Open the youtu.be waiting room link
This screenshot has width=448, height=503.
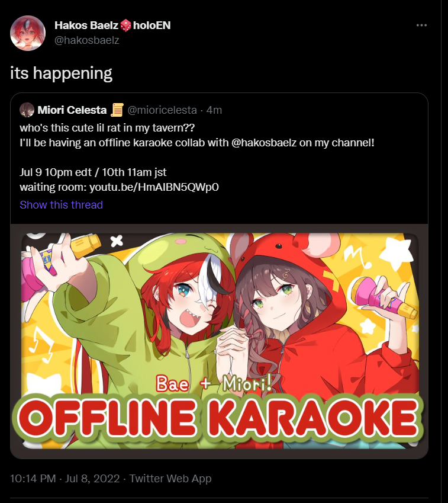(154, 187)
